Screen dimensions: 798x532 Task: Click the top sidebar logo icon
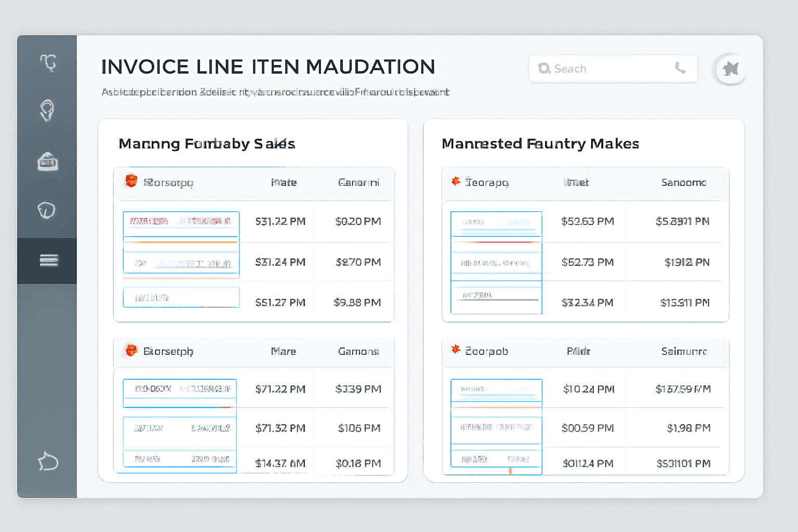[48, 63]
